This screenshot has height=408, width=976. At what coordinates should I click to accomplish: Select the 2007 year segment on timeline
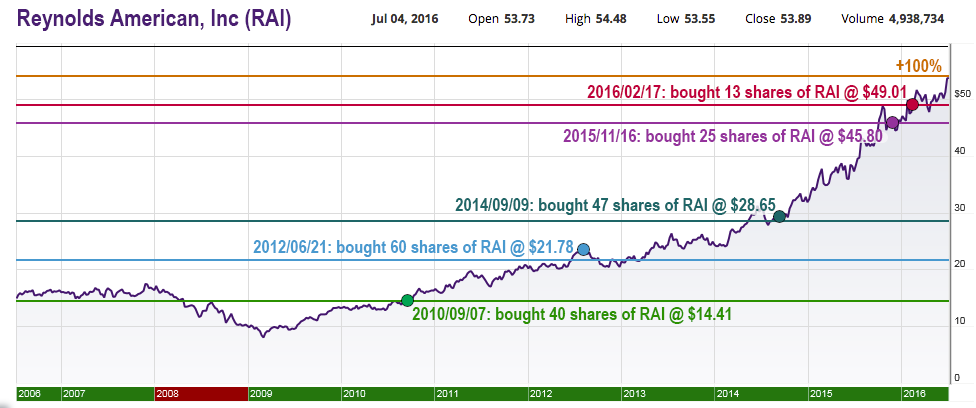click(108, 394)
